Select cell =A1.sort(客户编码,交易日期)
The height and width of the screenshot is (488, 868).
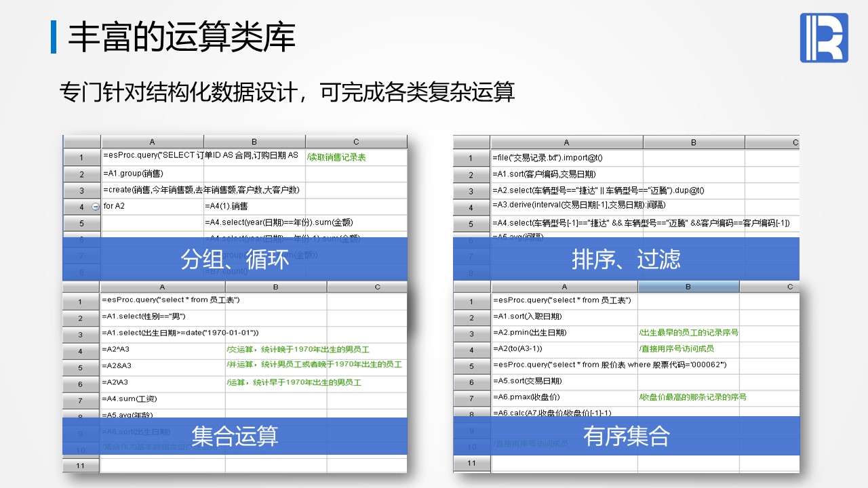tap(567, 174)
